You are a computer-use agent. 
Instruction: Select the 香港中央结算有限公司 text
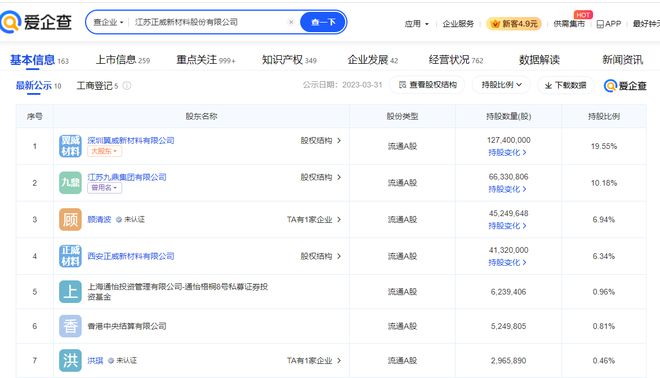coord(127,326)
